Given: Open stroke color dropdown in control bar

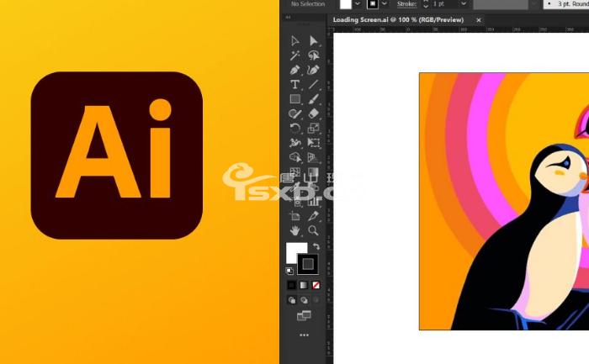Looking at the screenshot, I should click(x=384, y=3).
